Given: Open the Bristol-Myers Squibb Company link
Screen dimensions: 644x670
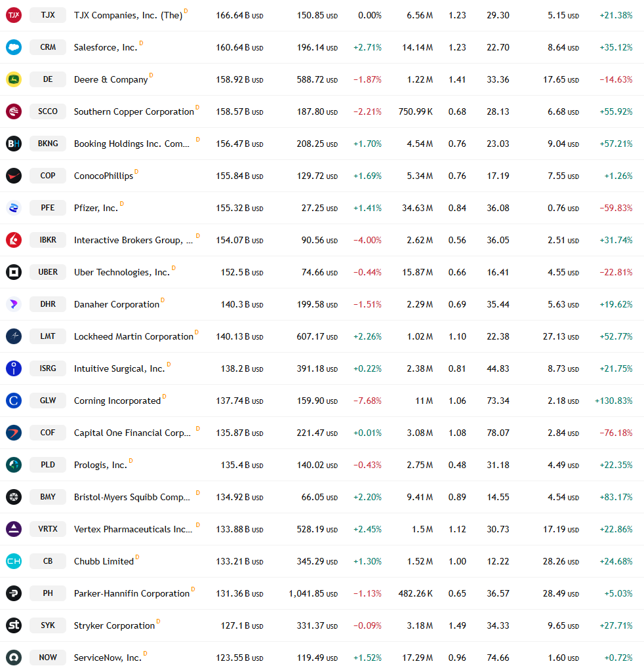Looking at the screenshot, I should point(132,498).
